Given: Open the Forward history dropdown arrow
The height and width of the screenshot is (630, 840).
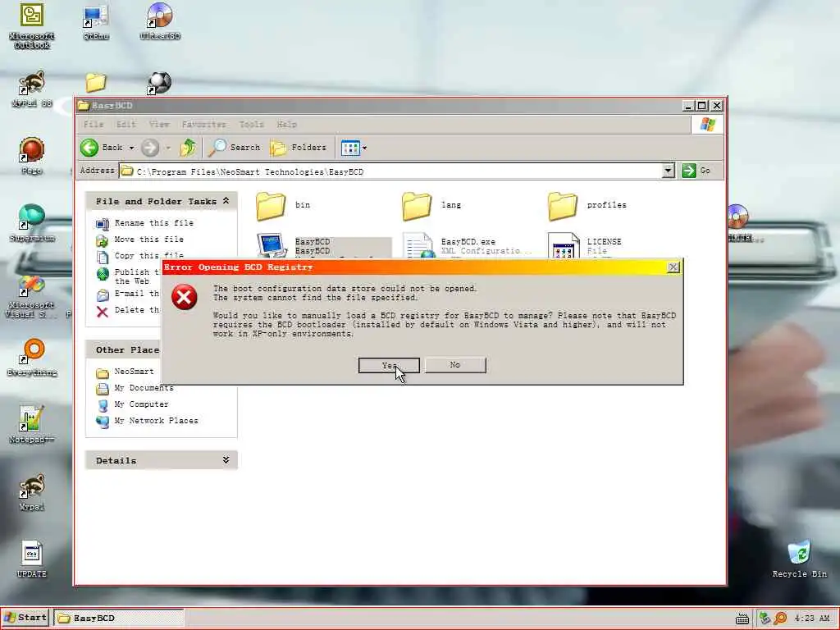Looking at the screenshot, I should point(168,148).
